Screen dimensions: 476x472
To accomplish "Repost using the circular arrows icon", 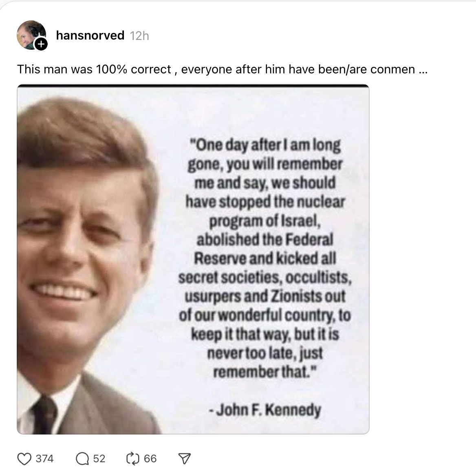I will (x=133, y=459).
